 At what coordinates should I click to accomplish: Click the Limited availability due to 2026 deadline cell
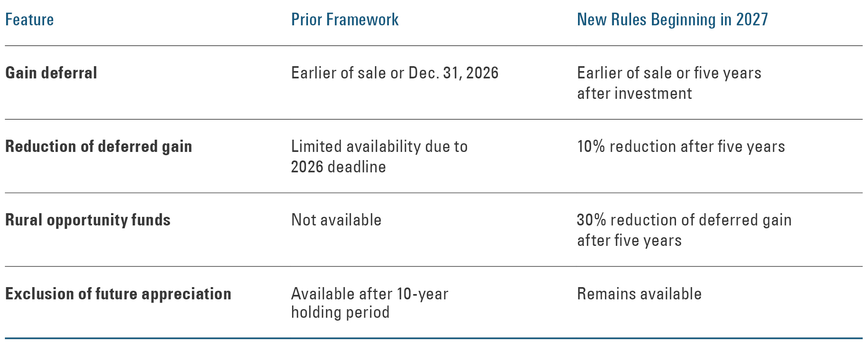(379, 156)
